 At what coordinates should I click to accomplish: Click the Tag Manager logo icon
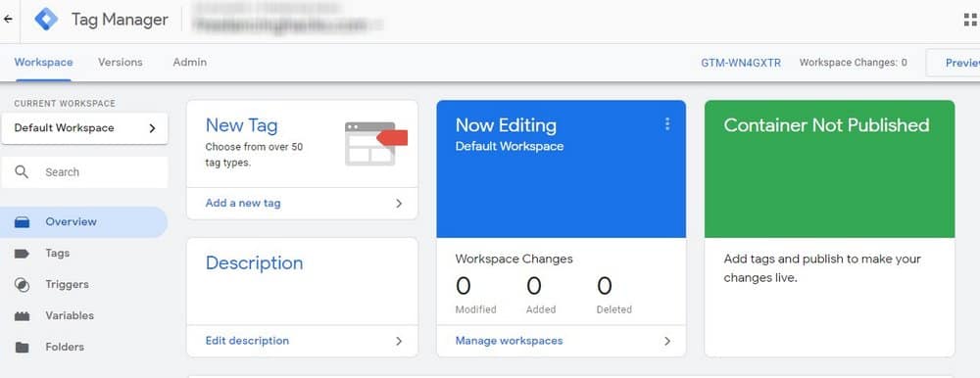(46, 20)
